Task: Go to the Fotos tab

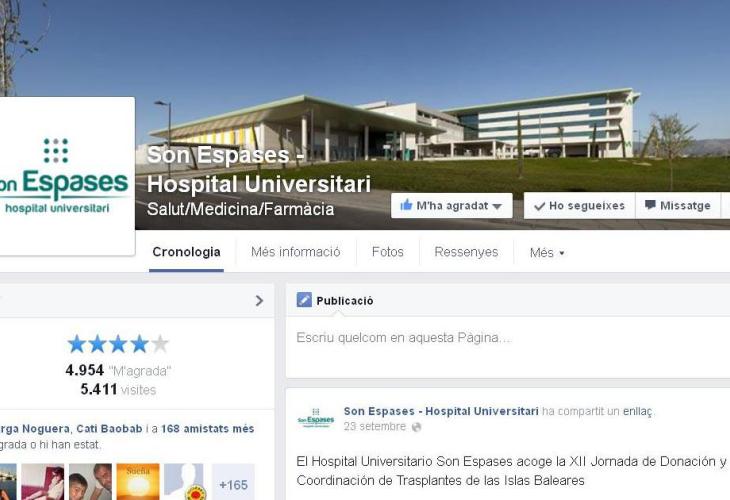Action: 387,252
